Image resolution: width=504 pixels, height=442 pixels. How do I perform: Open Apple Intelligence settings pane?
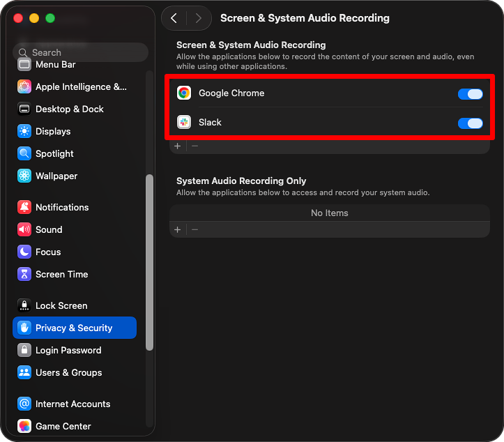click(x=75, y=86)
